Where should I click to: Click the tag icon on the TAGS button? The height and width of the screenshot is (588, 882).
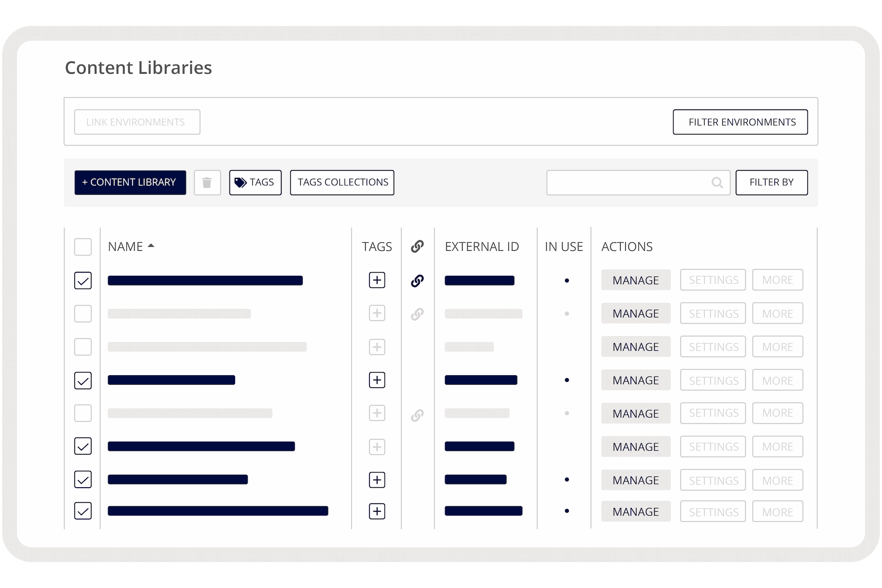pos(240,183)
